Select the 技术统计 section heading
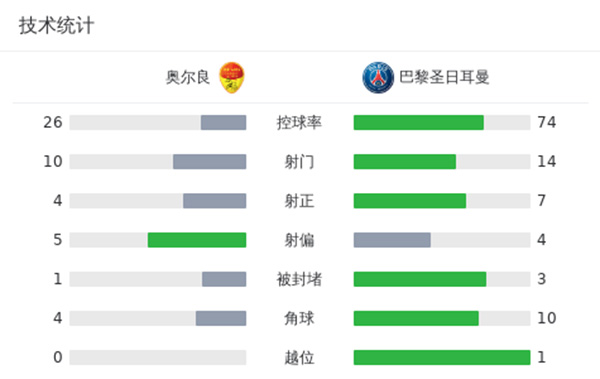This screenshot has width=600, height=379. pos(56,26)
